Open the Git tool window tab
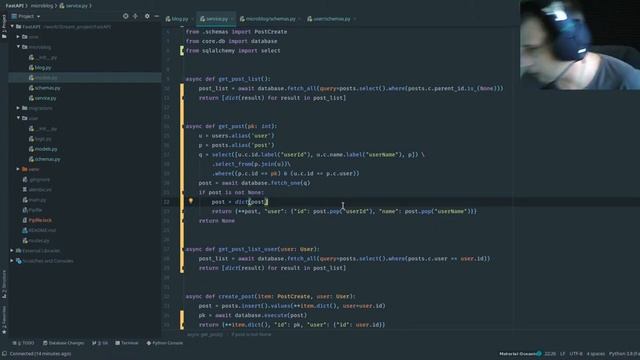 coord(100,343)
